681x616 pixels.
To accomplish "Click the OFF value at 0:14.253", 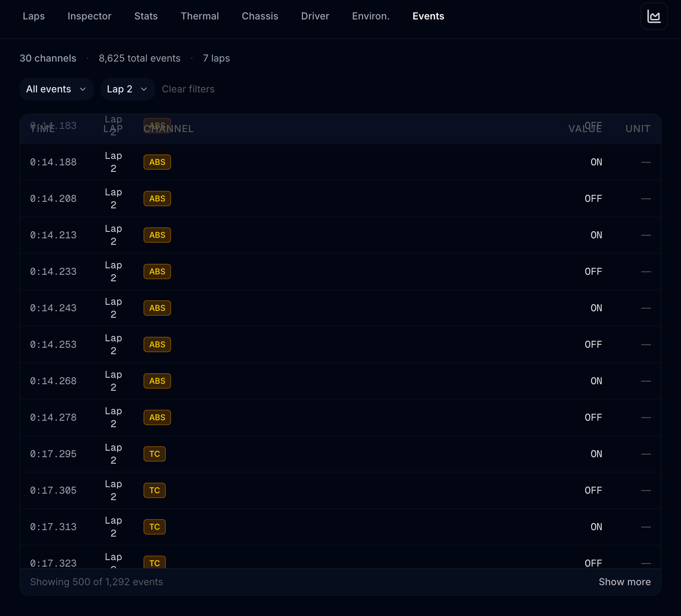I will tap(593, 344).
